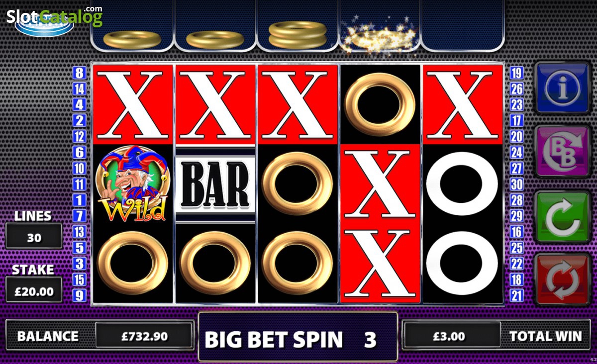This screenshot has width=597, height=364.
Task: Click the Big Bet Spin counter panel
Action: coord(298,338)
